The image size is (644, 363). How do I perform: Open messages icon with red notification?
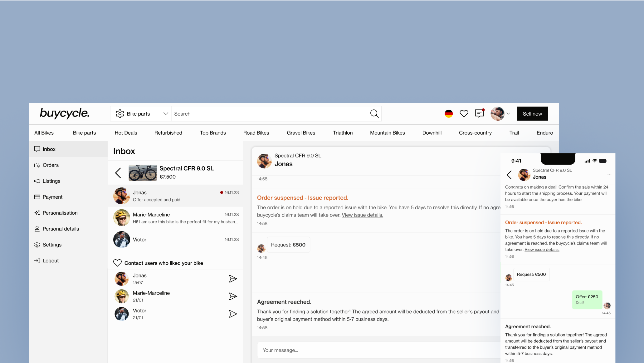(479, 113)
